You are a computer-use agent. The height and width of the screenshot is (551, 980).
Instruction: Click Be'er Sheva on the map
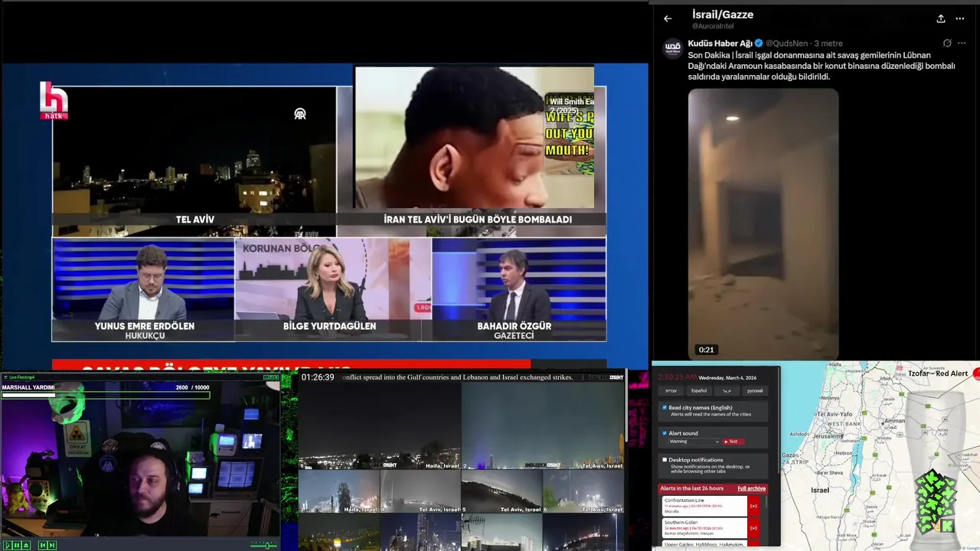(828, 473)
